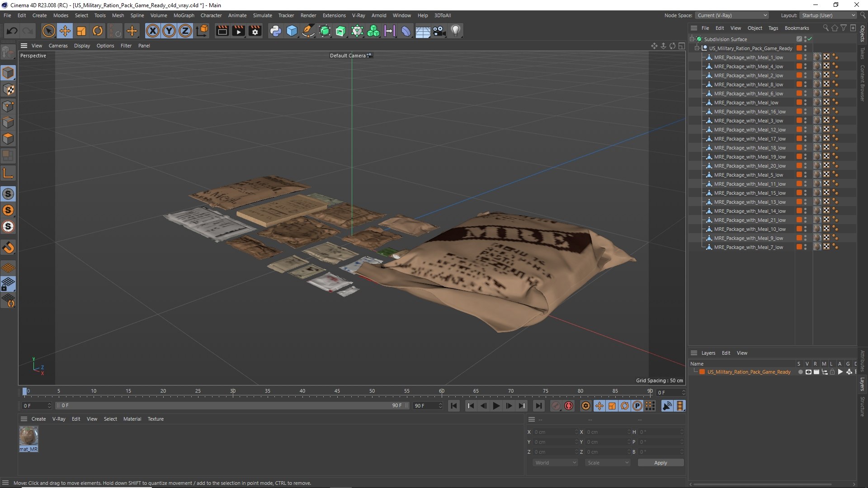The width and height of the screenshot is (868, 488).
Task: Click the Spline Pen tool icon
Action: click(x=308, y=31)
